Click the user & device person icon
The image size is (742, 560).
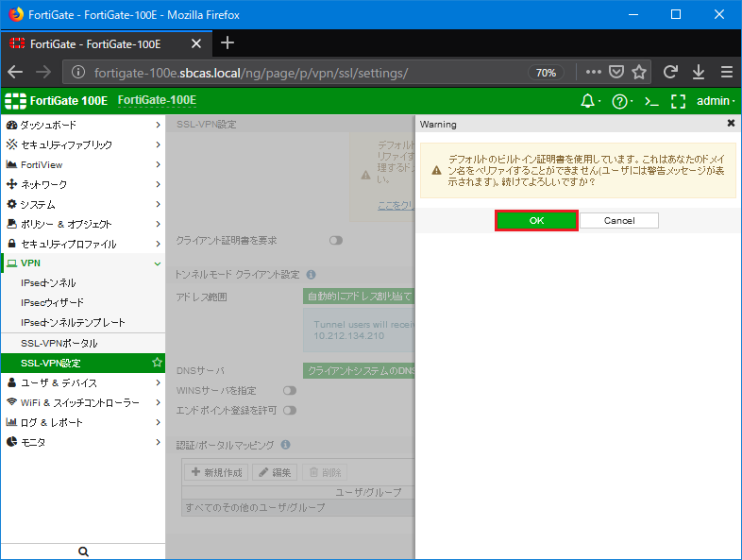11,382
